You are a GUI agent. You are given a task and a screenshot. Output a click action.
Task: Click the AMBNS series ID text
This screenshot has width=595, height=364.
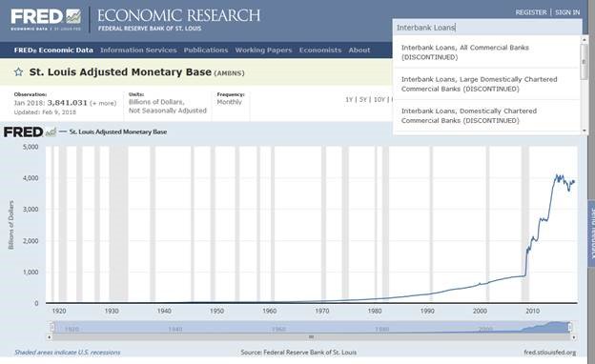229,73
